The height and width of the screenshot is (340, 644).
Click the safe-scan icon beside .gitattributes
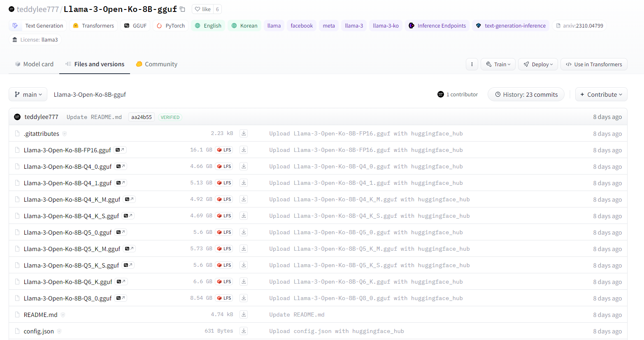(x=65, y=134)
